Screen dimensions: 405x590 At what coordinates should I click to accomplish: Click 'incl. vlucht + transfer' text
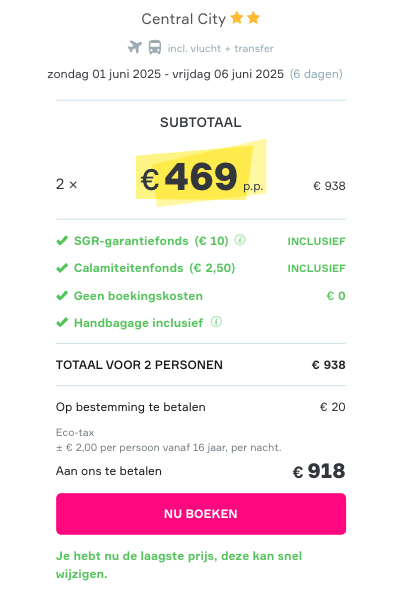coord(221,49)
